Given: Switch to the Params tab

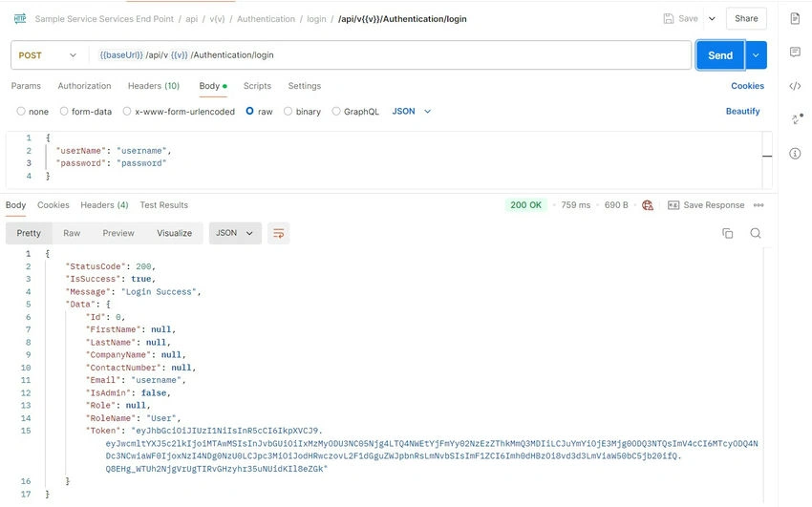Looking at the screenshot, I should click(x=26, y=86).
